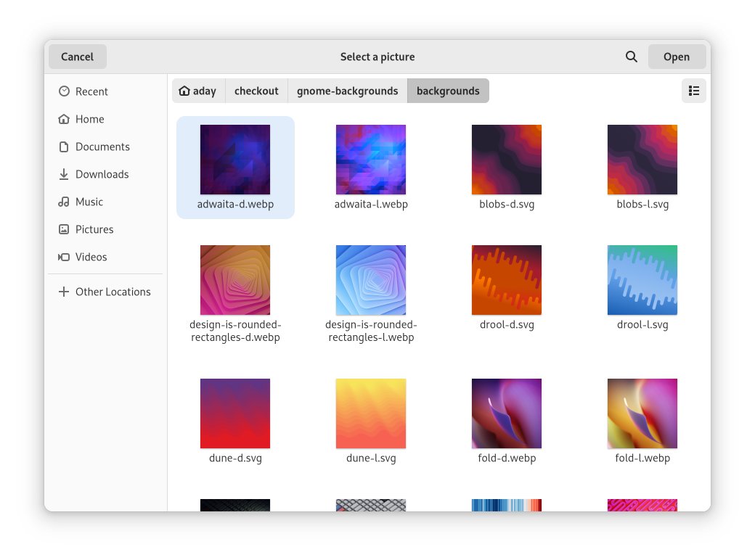Viewport: 755px width, 560px height.
Task: Select the backgrounds breadcrumb segment
Action: coord(447,91)
